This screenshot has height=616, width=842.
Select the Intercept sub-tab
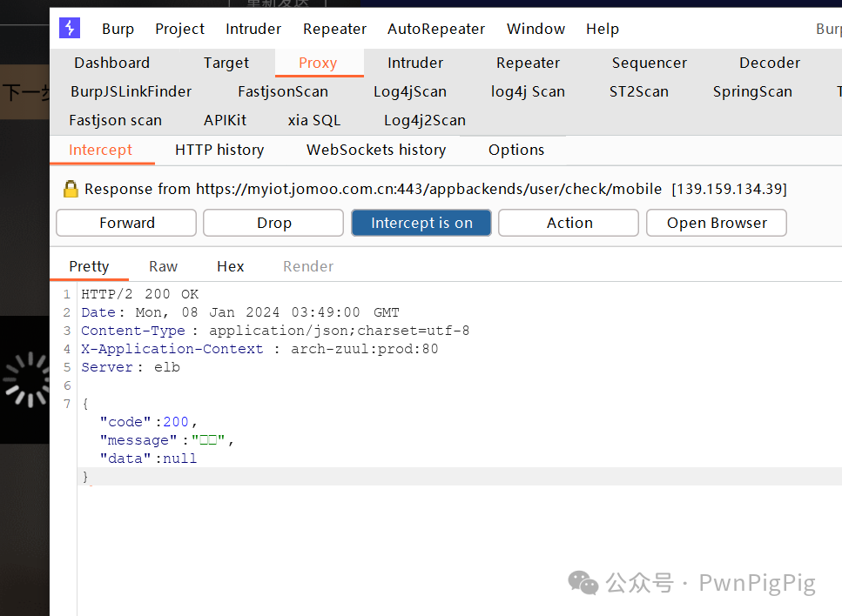(100, 150)
